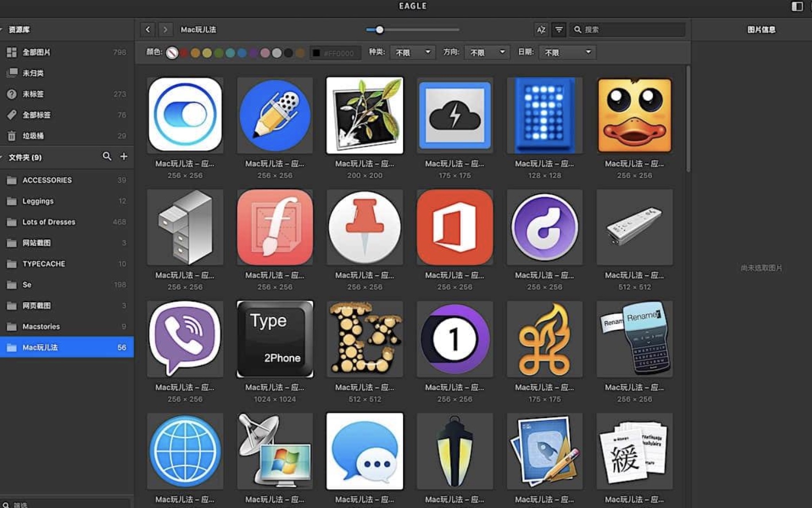Select the rocket blueprint with pencil thumbnail
Viewport: 812px width, 508px height.
pyautogui.click(x=545, y=451)
